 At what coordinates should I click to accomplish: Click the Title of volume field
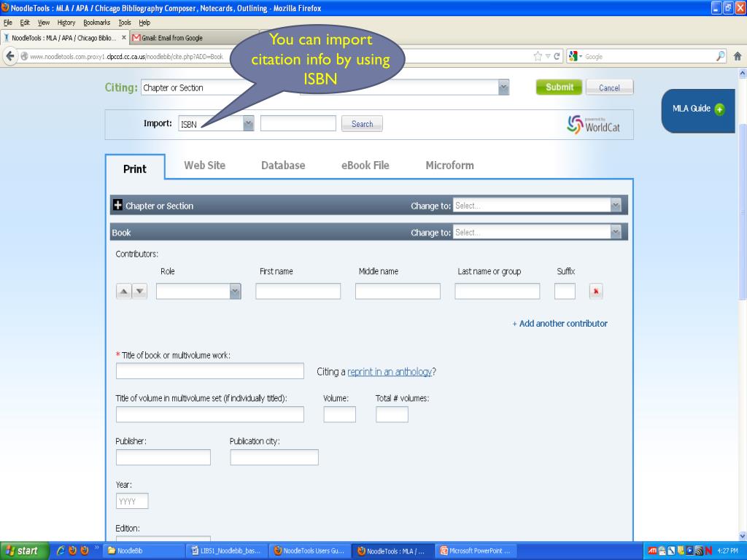(210, 414)
